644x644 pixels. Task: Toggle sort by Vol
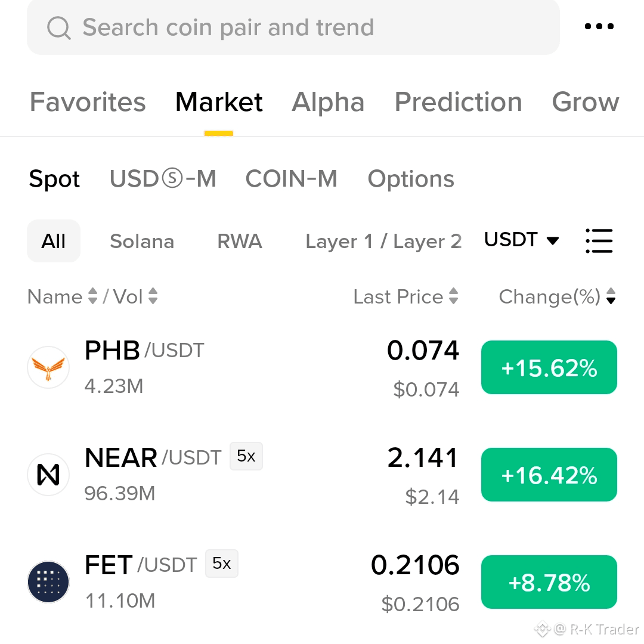point(135,296)
